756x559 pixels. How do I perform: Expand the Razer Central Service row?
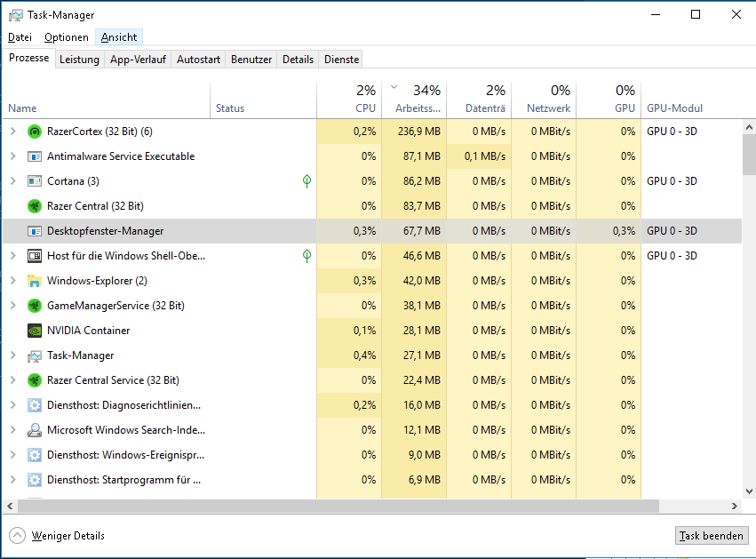click(13, 380)
